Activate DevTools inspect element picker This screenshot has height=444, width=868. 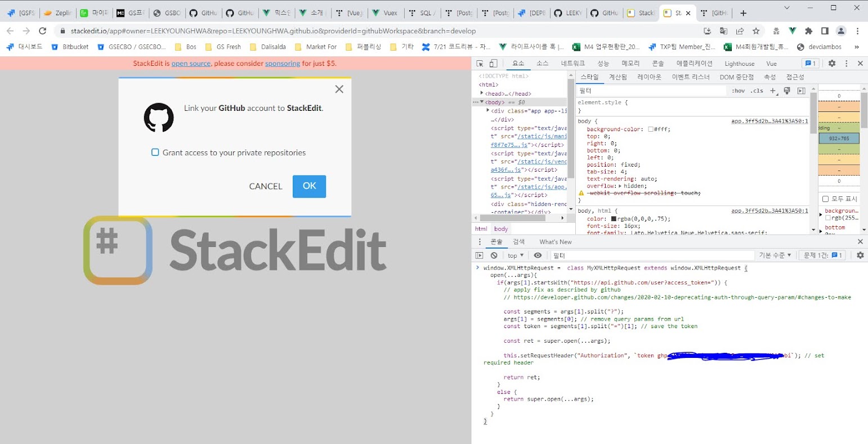(x=480, y=64)
